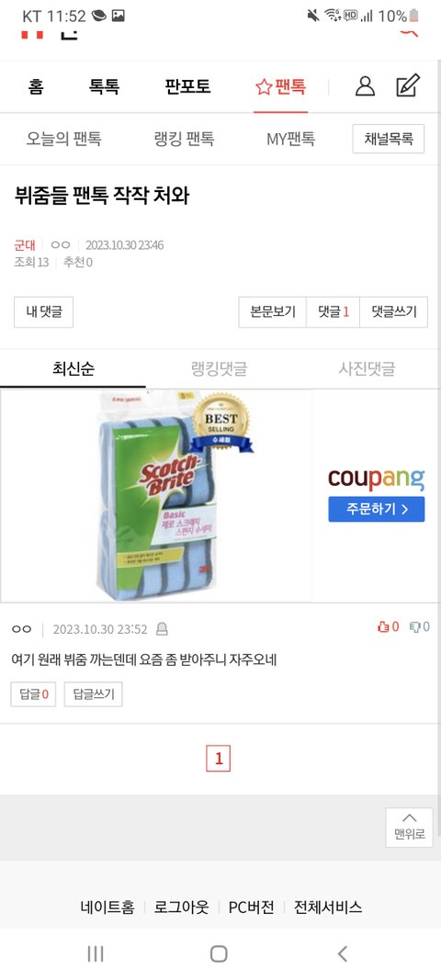This screenshot has width=441, height=980.
Task: Tap the Android back navigation icon
Action: [342, 953]
